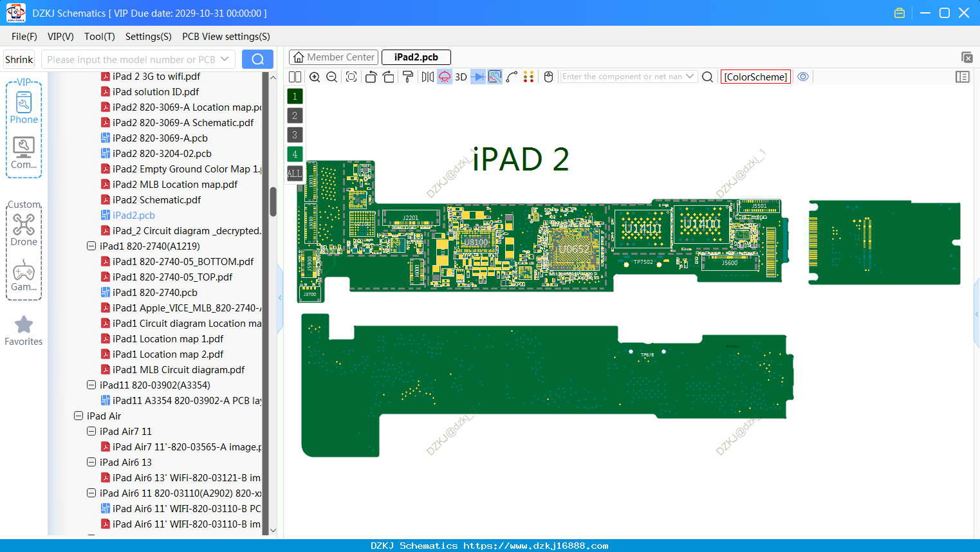The image size is (980, 552).
Task: Fit the PCB board to screen
Action: click(351, 77)
